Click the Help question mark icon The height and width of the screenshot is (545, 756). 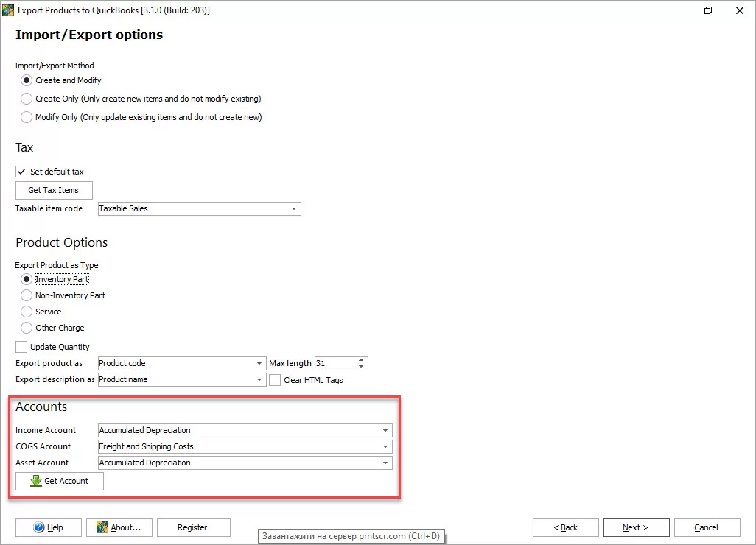click(39, 527)
